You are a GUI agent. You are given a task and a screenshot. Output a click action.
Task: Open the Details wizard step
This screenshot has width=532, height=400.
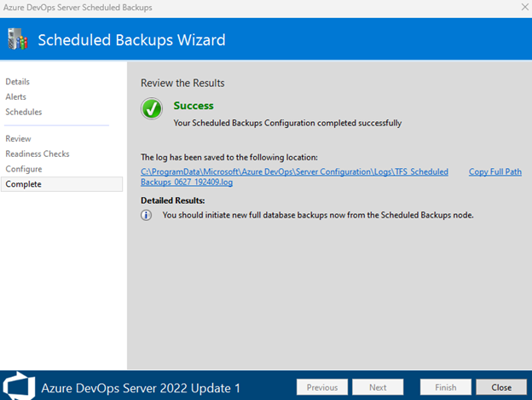click(x=18, y=82)
